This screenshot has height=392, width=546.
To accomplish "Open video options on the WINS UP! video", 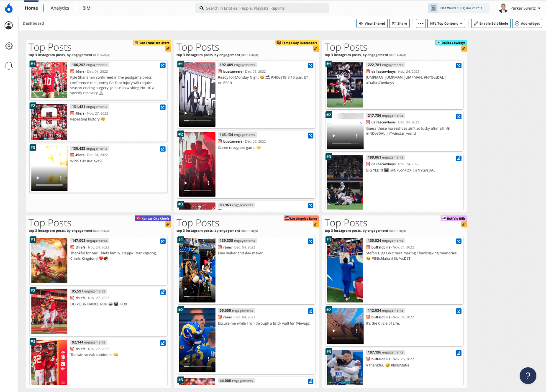I will tap(61, 178).
